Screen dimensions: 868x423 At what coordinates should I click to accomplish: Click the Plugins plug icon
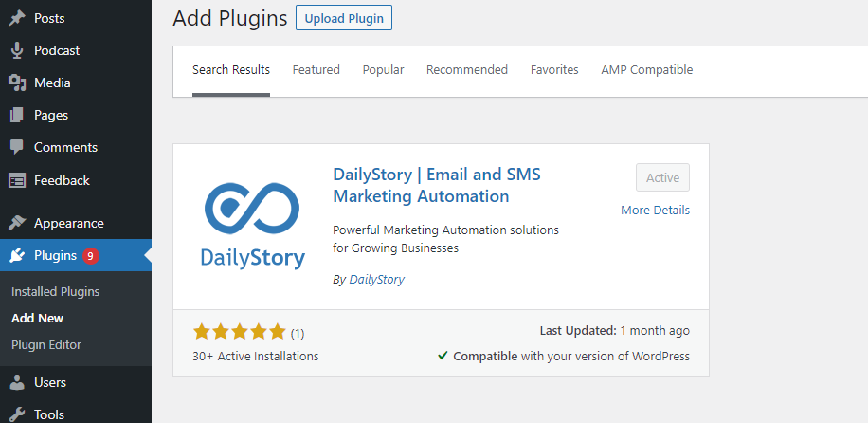pyautogui.click(x=17, y=255)
